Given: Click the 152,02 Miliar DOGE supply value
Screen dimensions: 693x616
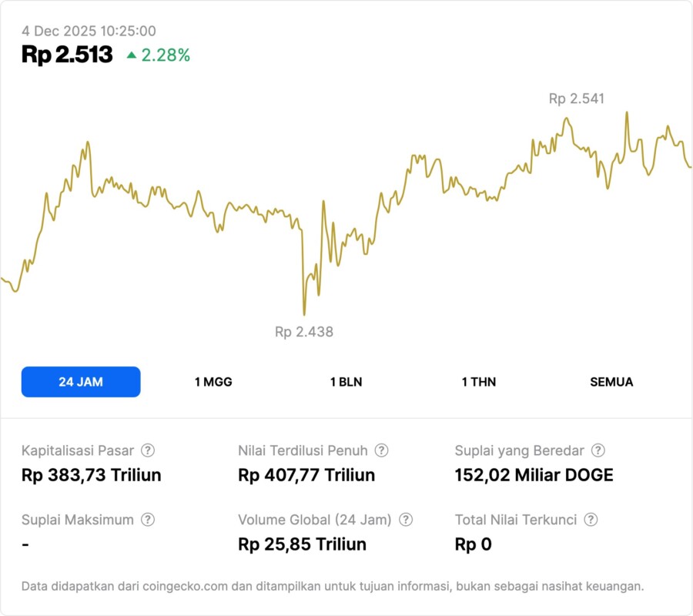Looking at the screenshot, I should (x=534, y=475).
